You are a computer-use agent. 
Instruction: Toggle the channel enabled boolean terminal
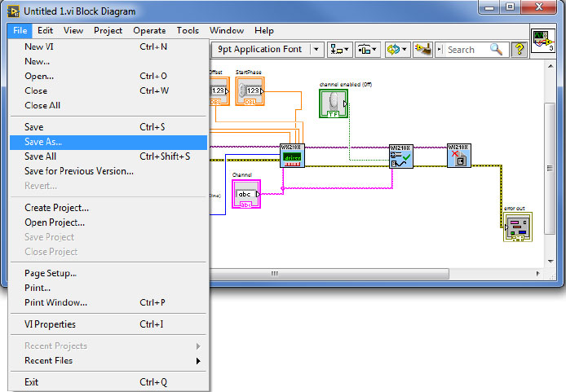[333, 104]
